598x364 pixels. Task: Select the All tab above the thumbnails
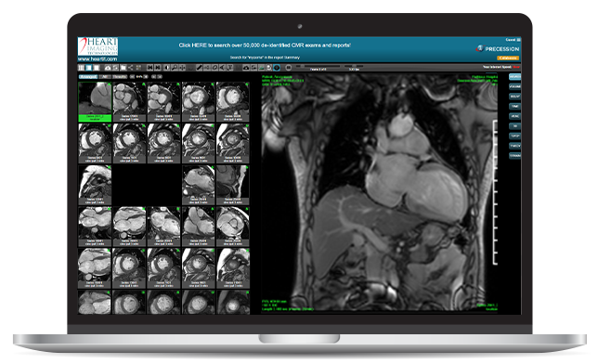[105, 77]
